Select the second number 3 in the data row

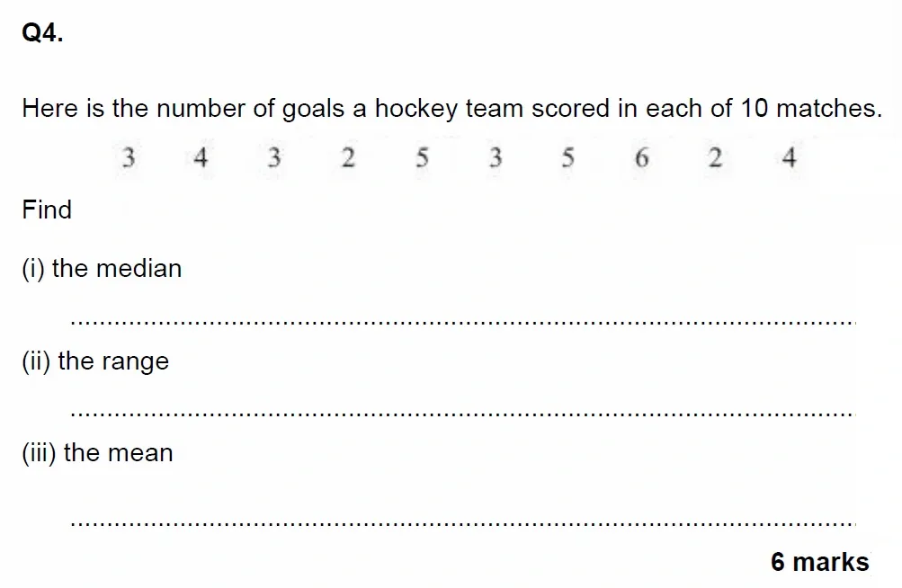point(274,159)
